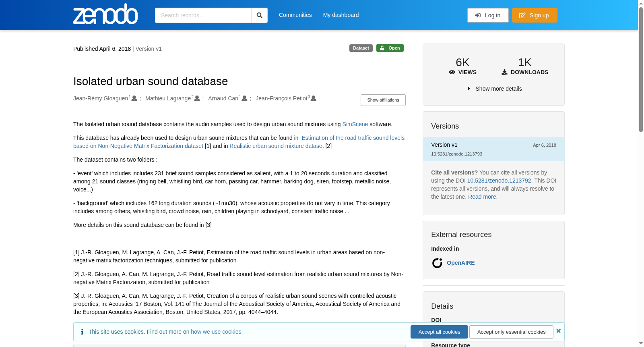The height and width of the screenshot is (347, 644).
Task: Focus the Search records field
Action: (203, 15)
